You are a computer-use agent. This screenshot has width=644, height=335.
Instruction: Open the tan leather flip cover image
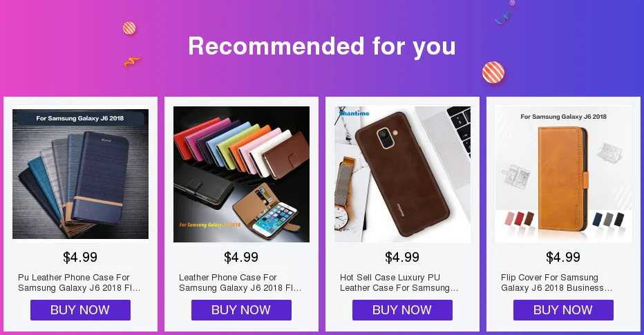pos(564,174)
